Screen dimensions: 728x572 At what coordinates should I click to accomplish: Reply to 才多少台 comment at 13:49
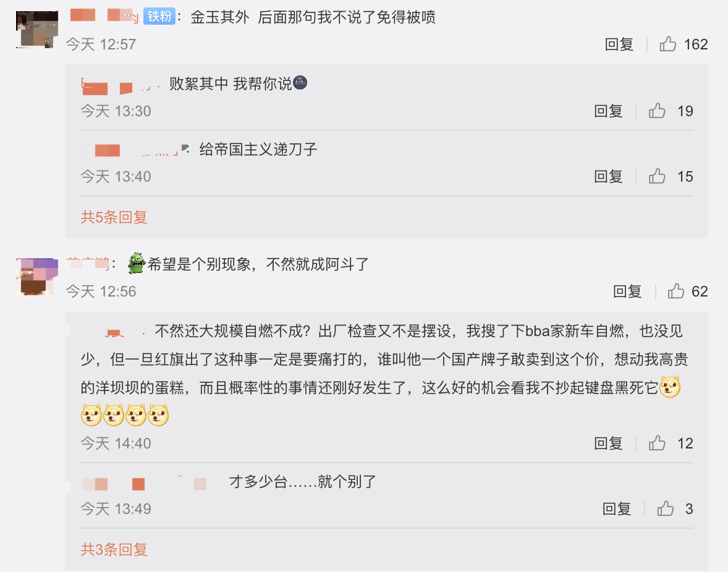pyautogui.click(x=617, y=509)
